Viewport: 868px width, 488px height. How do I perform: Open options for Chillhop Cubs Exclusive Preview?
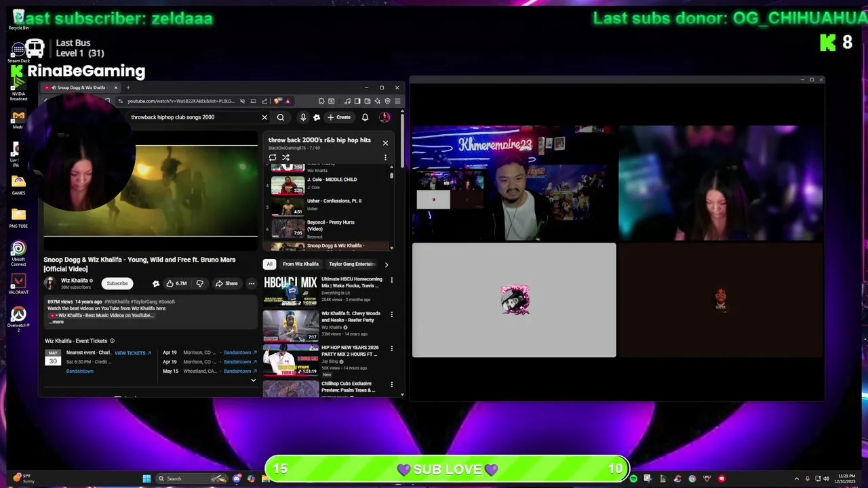391,384
